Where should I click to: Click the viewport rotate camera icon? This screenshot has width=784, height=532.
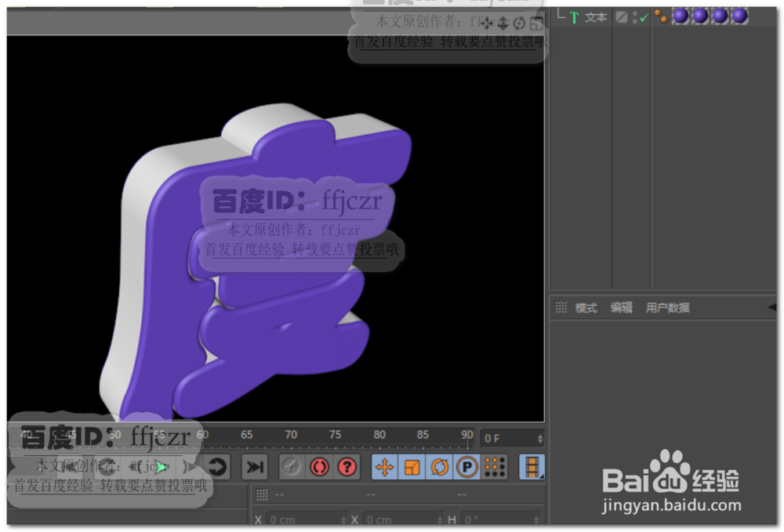pyautogui.click(x=520, y=23)
